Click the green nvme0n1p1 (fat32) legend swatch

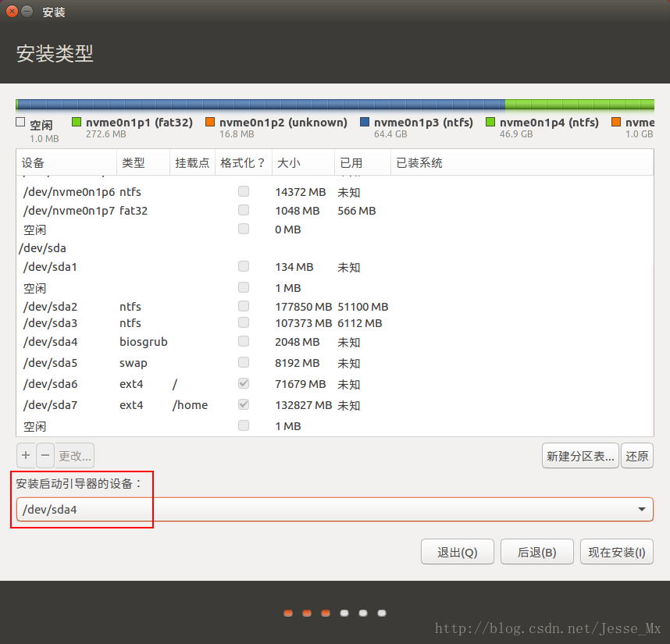click(x=77, y=122)
